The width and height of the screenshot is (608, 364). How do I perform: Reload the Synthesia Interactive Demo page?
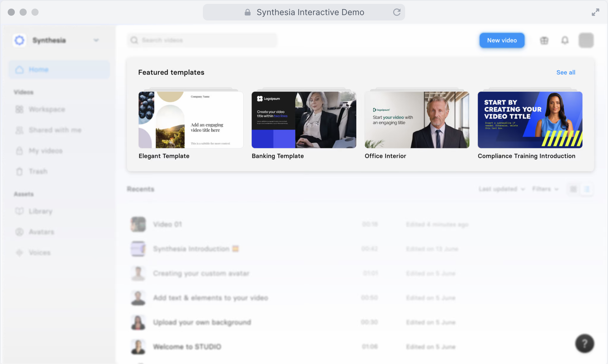397,12
